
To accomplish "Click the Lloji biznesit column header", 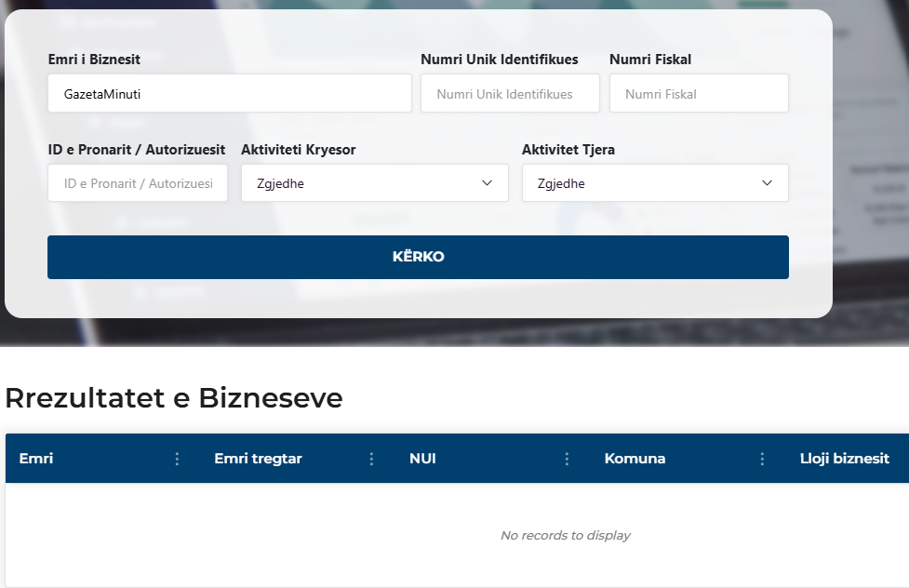I will pos(844,459).
